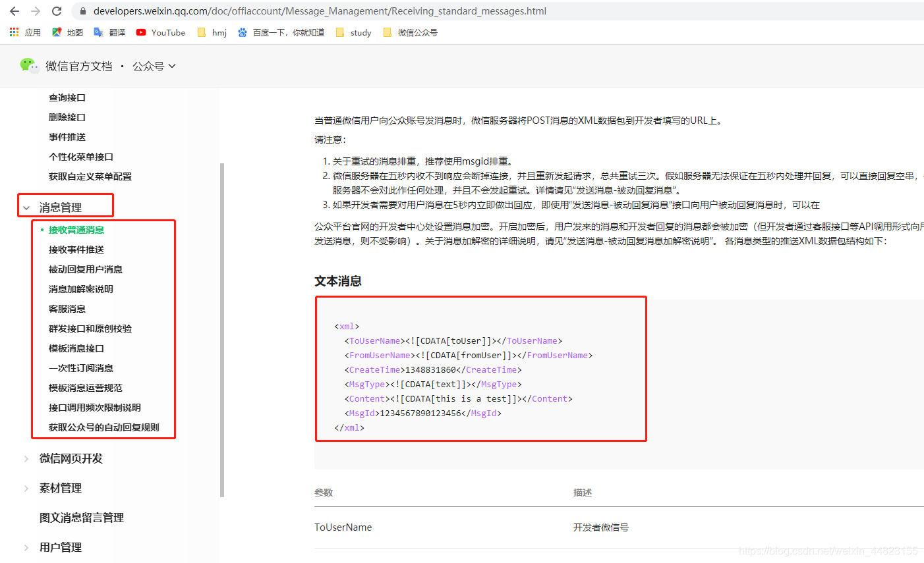Open 群发接口和原创校验 in the sidebar
The width and height of the screenshot is (924, 563).
90,329
